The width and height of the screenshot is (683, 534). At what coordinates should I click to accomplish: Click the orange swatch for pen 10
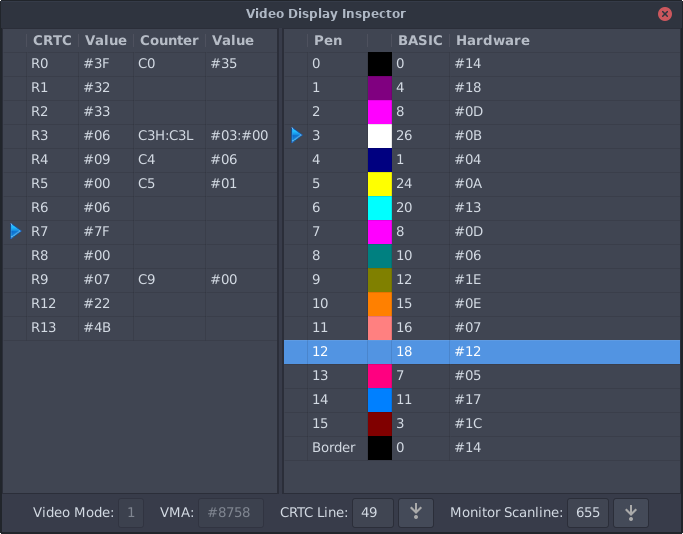click(x=380, y=304)
